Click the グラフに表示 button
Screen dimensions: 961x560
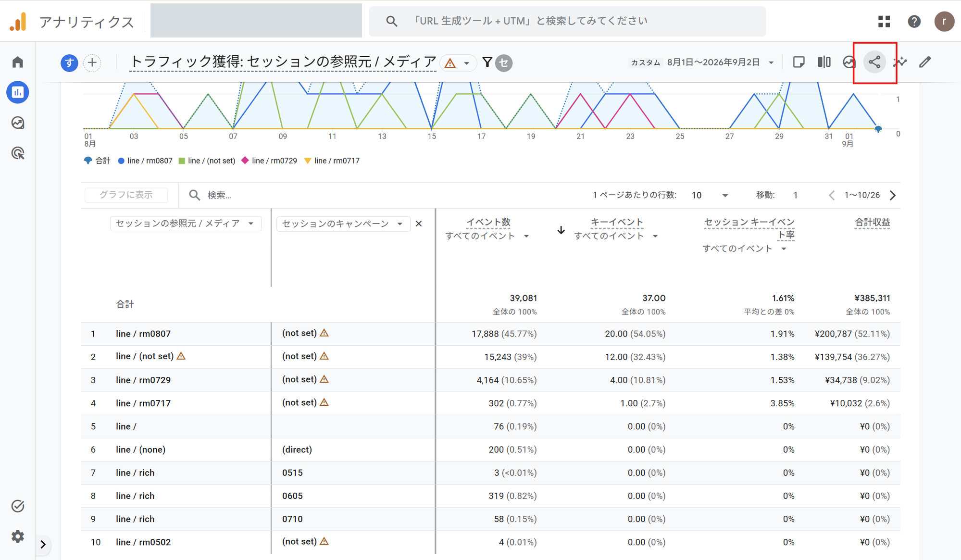click(126, 195)
